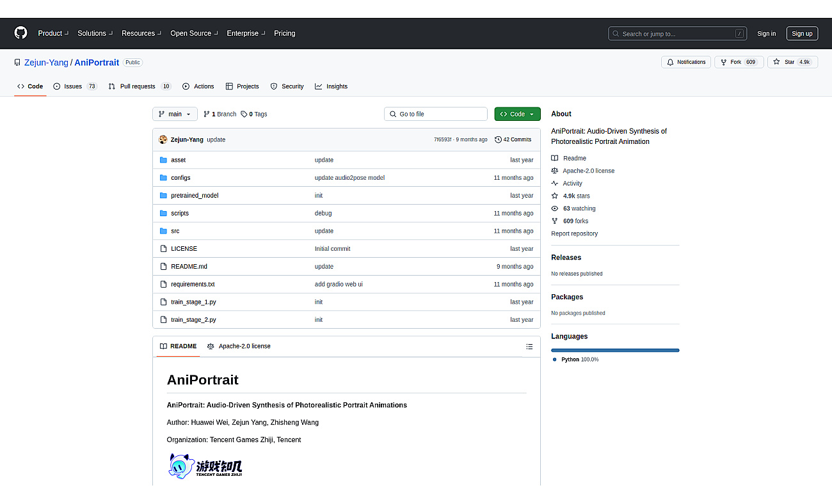Open the requirements.txt file
Viewport: 832px width, 504px height.
[193, 284]
